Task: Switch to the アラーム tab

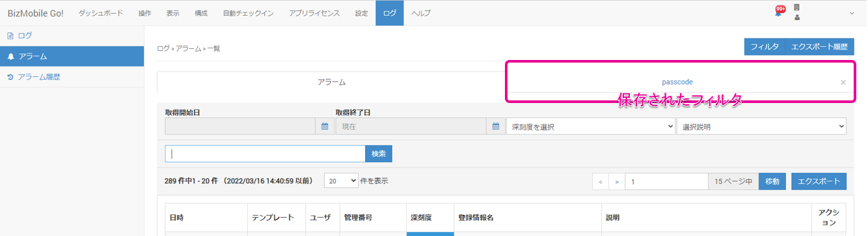Action: [x=331, y=82]
